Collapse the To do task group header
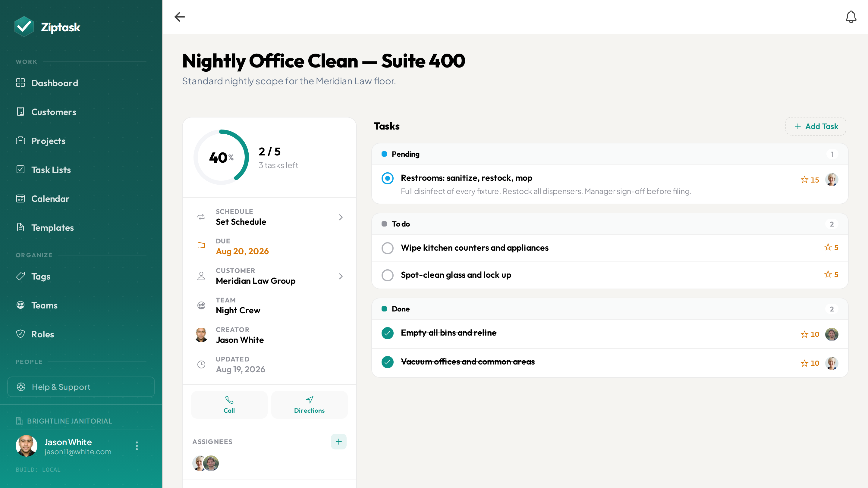Viewport: 868px width, 488px height. click(609, 224)
